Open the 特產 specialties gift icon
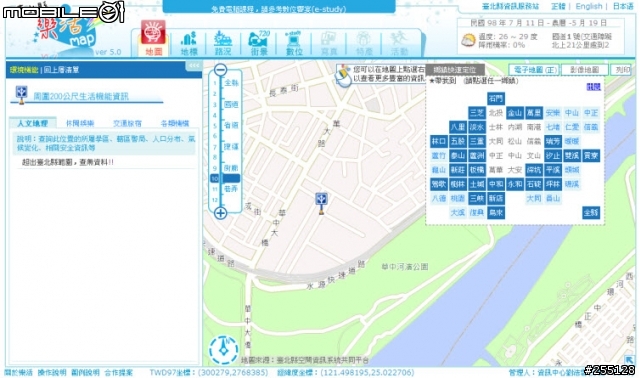The height and width of the screenshot is (378, 640). click(364, 43)
